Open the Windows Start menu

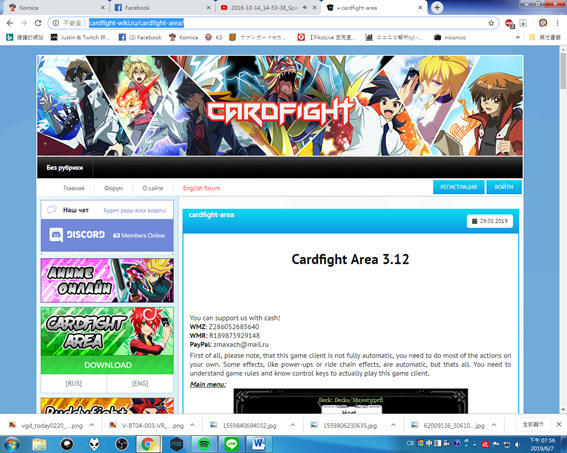[x=12, y=444]
